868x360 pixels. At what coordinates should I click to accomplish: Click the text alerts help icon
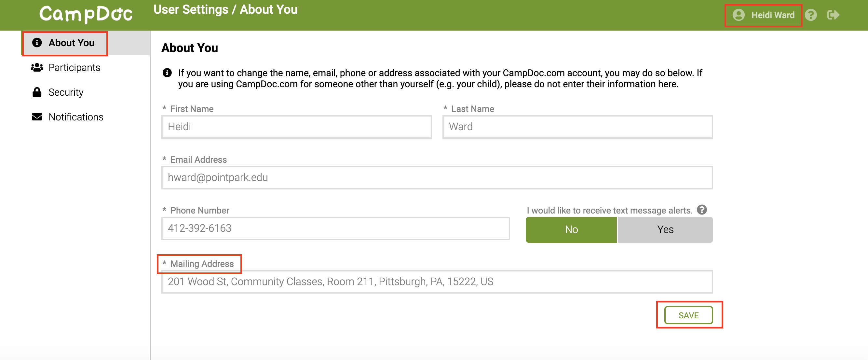coord(702,210)
